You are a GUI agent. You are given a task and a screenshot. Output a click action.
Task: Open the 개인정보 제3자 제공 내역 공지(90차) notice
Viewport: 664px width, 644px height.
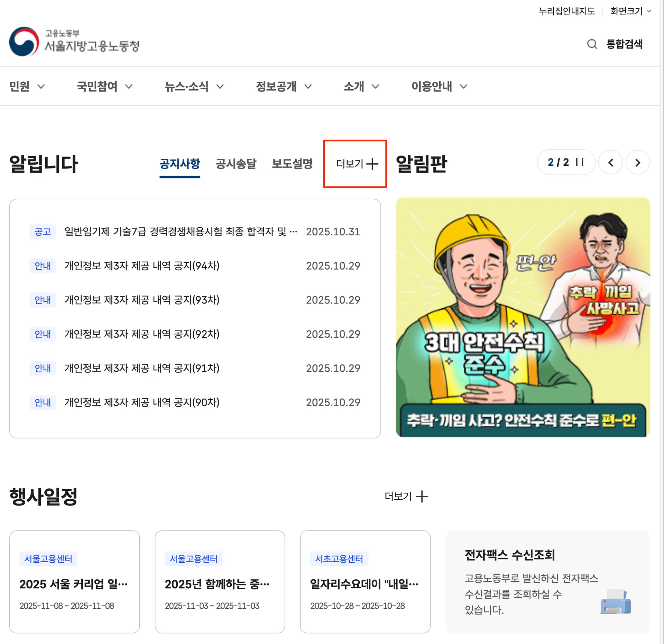click(142, 402)
